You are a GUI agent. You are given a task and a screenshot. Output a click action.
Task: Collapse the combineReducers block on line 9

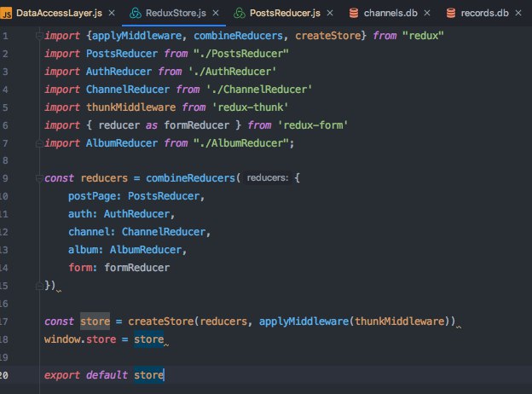click(39, 178)
